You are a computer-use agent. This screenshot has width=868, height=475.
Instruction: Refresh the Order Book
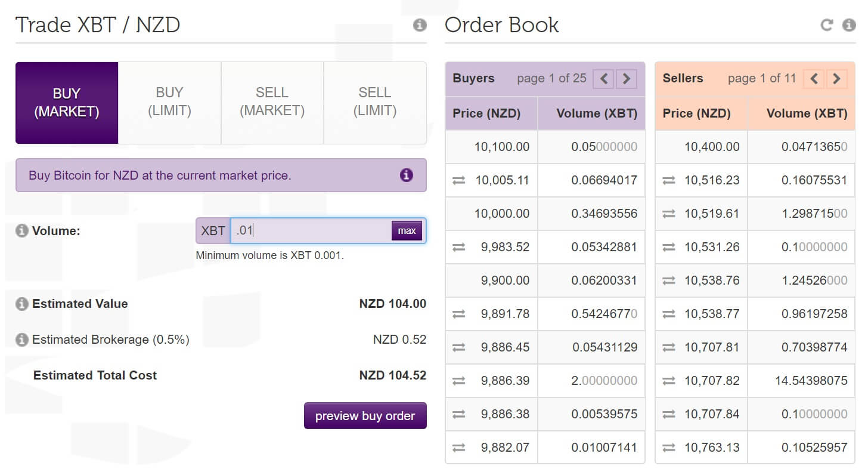click(x=826, y=25)
